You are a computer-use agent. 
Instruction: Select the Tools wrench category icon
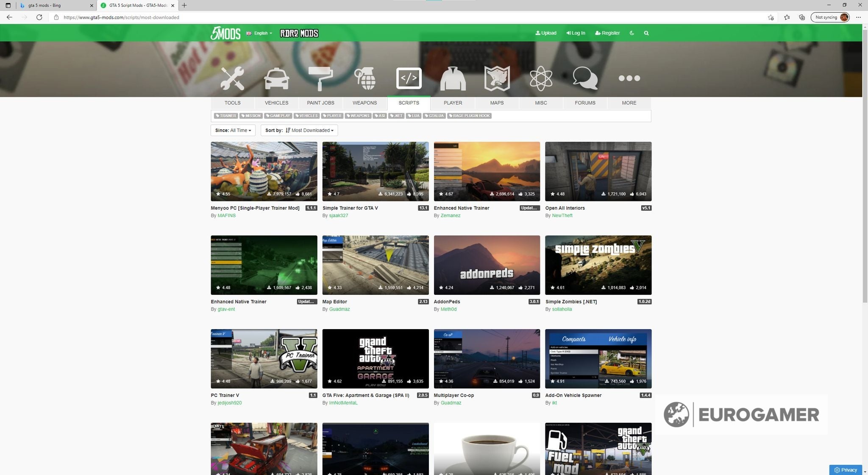[232, 78]
